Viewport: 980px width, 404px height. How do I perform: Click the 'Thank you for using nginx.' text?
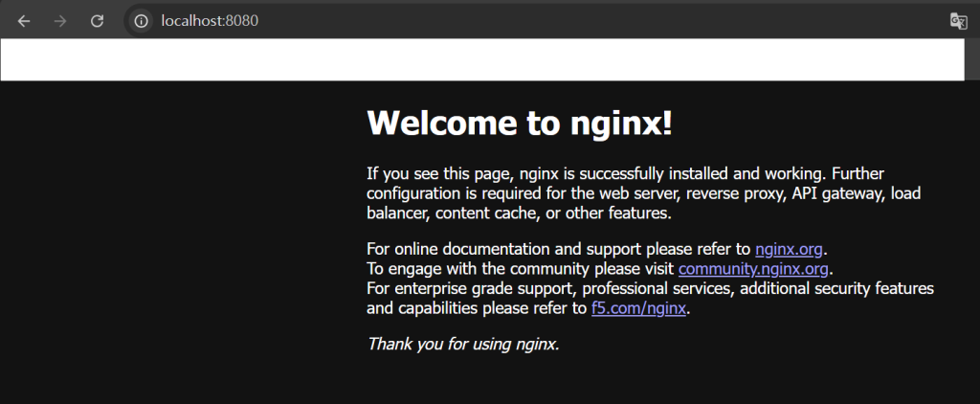click(x=463, y=344)
